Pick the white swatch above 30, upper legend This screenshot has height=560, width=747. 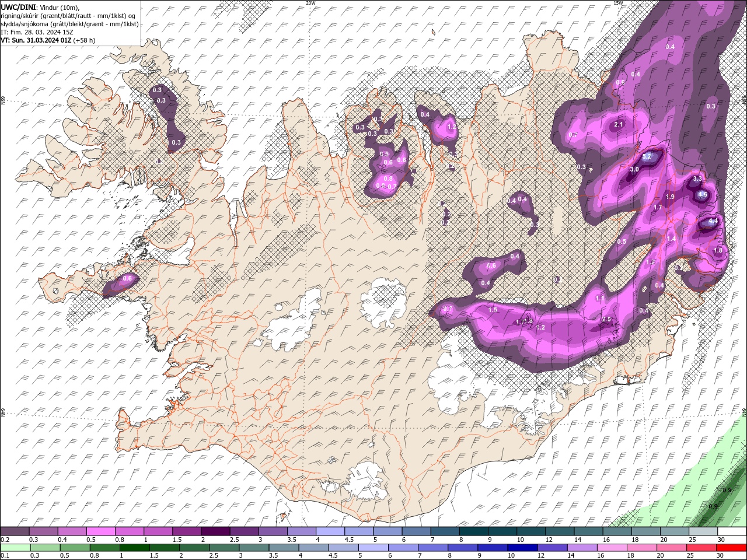pyautogui.click(x=731, y=531)
